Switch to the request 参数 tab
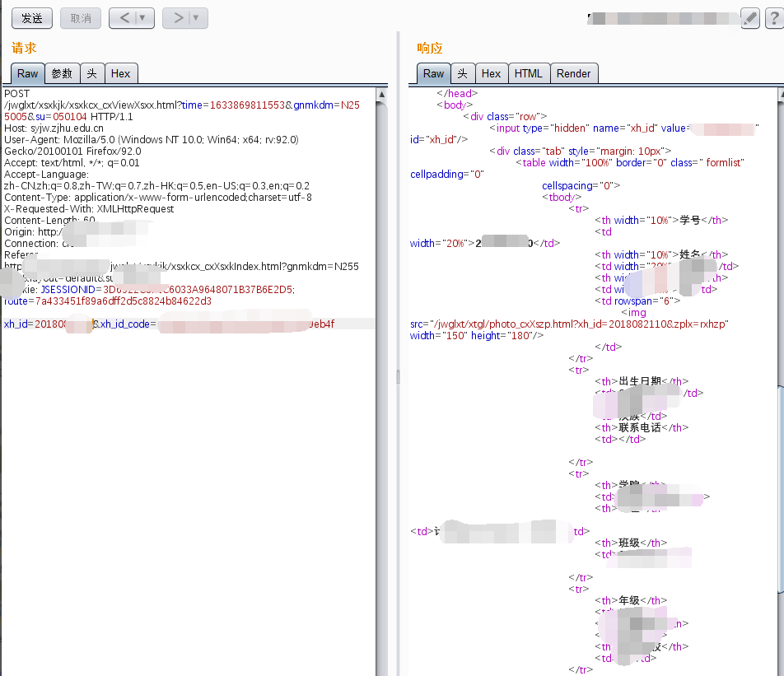 coord(62,73)
